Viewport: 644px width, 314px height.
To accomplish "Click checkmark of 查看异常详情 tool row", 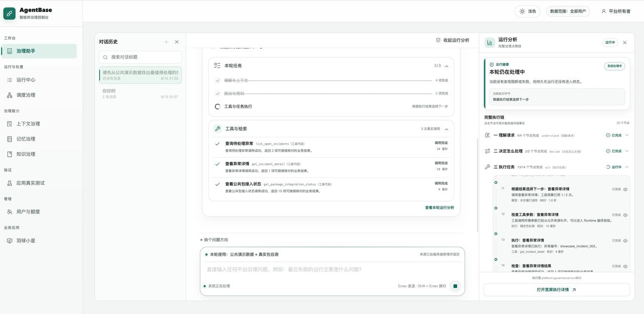I will coord(217,164).
